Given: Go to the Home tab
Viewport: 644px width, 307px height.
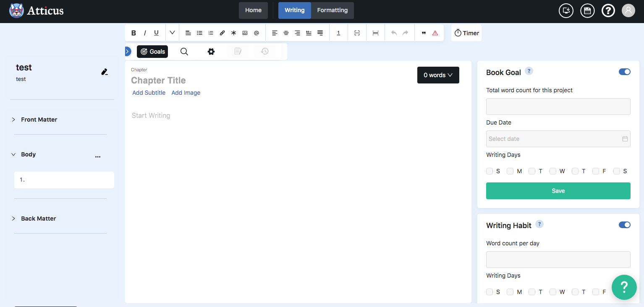Looking at the screenshot, I should 253,10.
